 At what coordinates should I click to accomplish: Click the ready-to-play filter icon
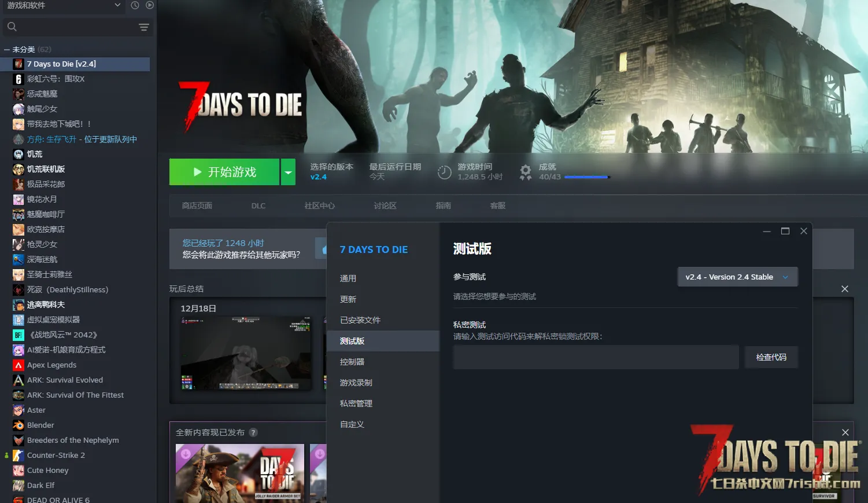pos(150,5)
